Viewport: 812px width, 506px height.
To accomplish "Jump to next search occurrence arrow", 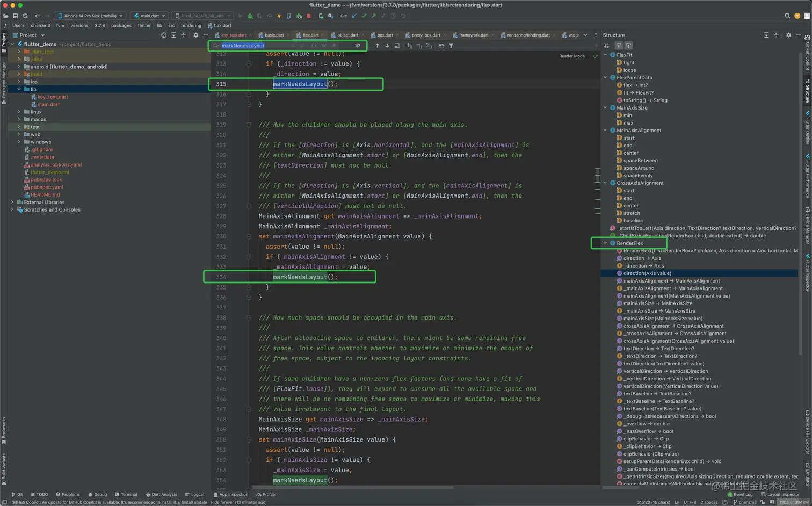I will click(x=387, y=46).
